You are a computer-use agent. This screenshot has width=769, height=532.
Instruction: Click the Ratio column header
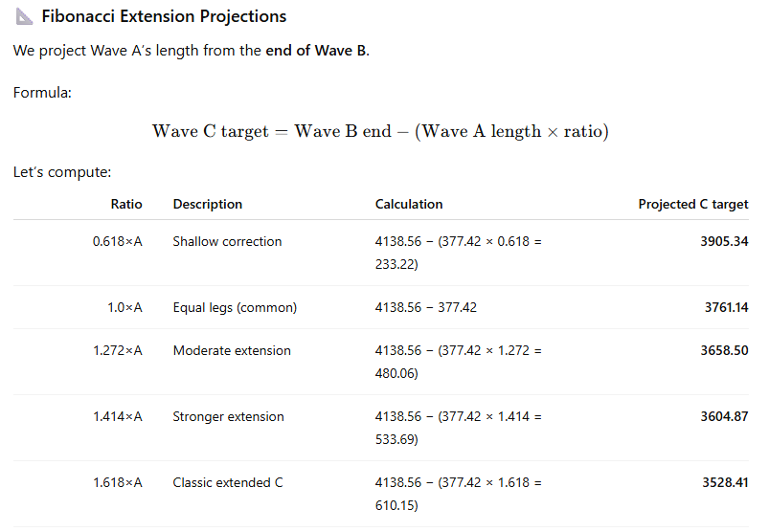(x=126, y=204)
